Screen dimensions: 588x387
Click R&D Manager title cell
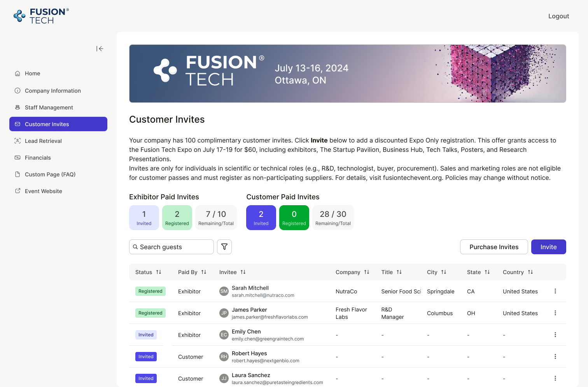coord(392,313)
